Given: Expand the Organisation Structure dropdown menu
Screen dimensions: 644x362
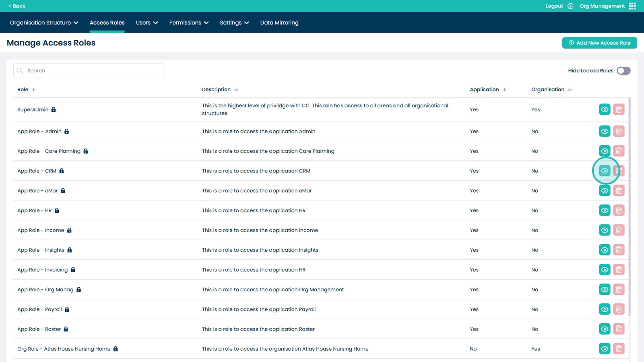Looking at the screenshot, I should (44, 23).
